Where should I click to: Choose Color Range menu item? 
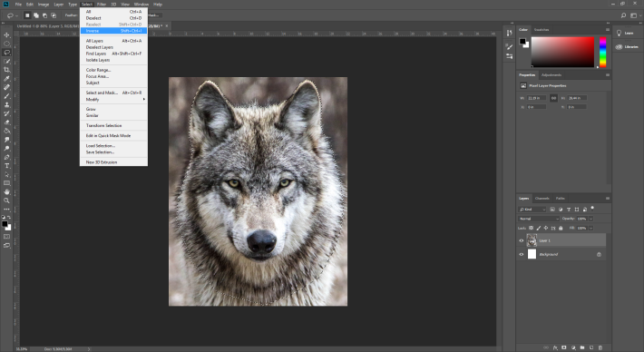tap(113, 70)
